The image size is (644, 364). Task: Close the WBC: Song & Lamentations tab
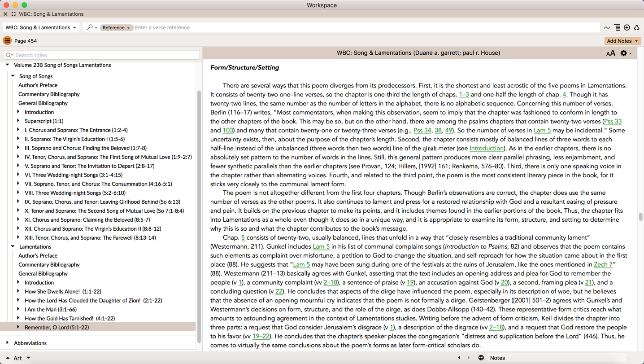(5, 14)
